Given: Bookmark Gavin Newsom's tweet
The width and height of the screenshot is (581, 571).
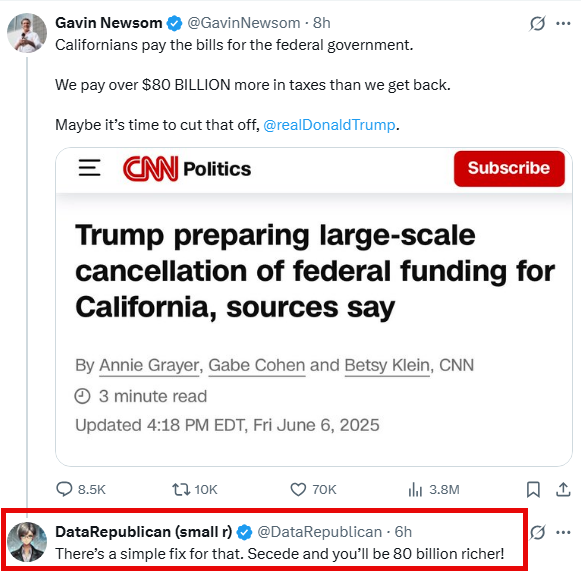Looking at the screenshot, I should click(533, 489).
